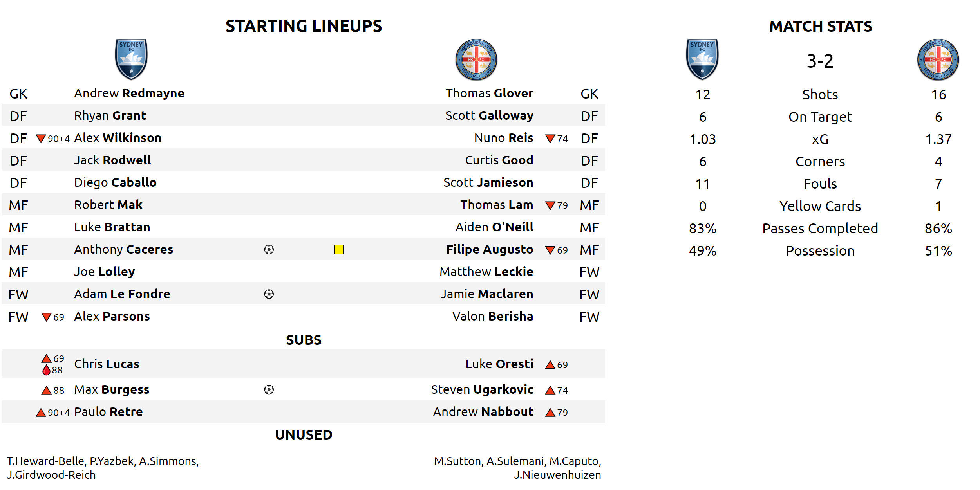Click the Sydney FC crest above the lineup
Image resolution: width=980 pixels, height=490 pixels.
[131, 59]
